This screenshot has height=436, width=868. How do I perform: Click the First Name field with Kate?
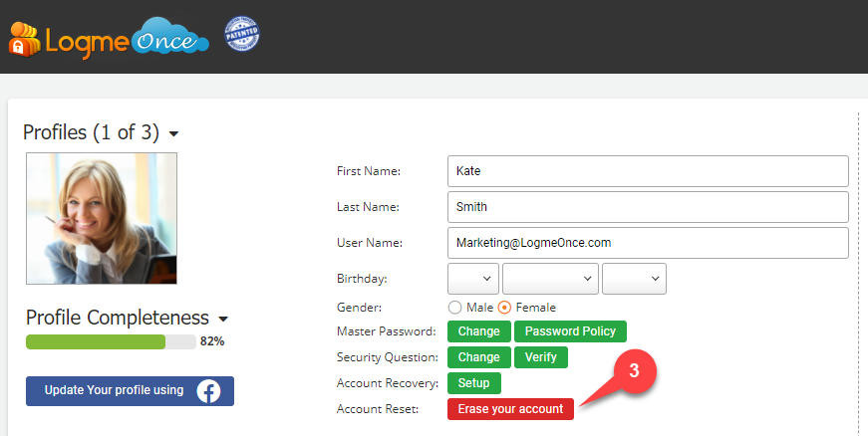click(648, 171)
